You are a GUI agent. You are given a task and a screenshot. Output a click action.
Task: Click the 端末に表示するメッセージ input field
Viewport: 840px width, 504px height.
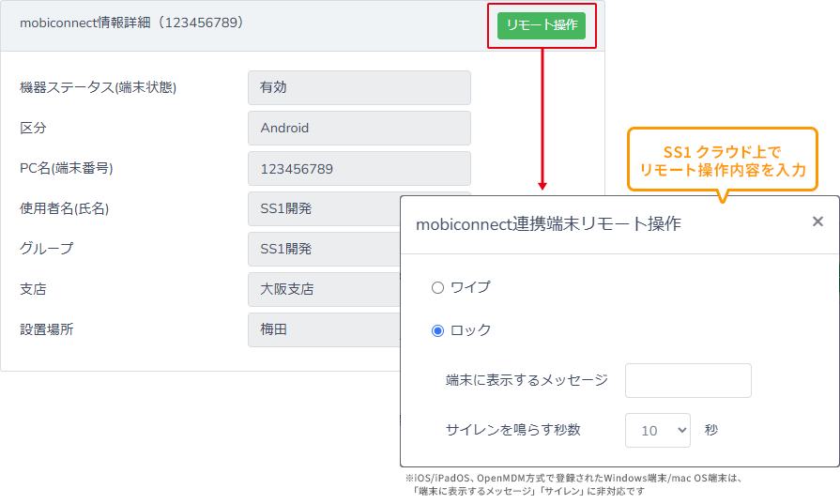click(x=688, y=381)
